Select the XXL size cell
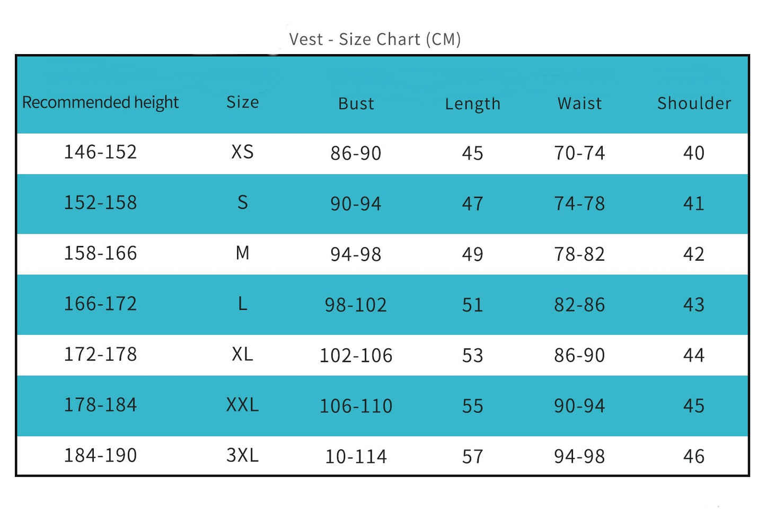Screen dimensions: 766x532 pyautogui.click(x=242, y=405)
